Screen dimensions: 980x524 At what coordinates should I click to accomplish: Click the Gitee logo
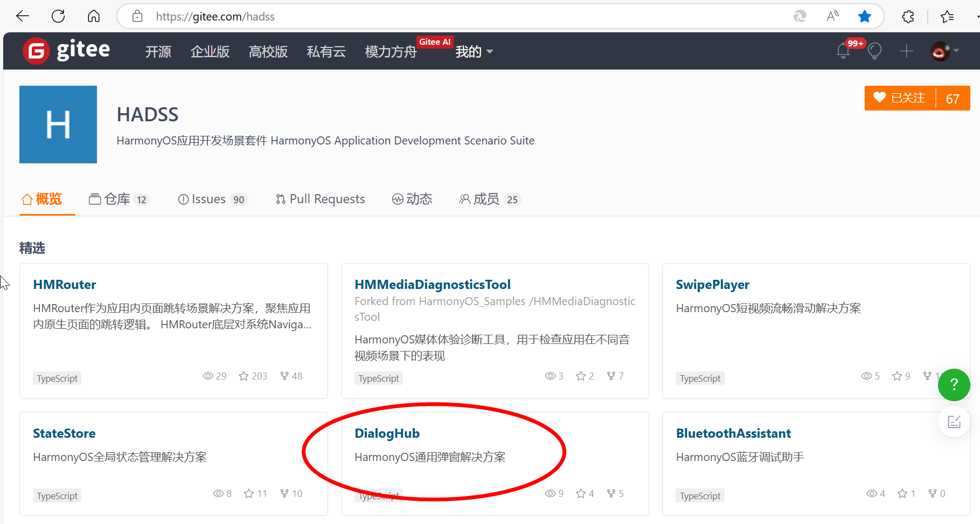[66, 51]
